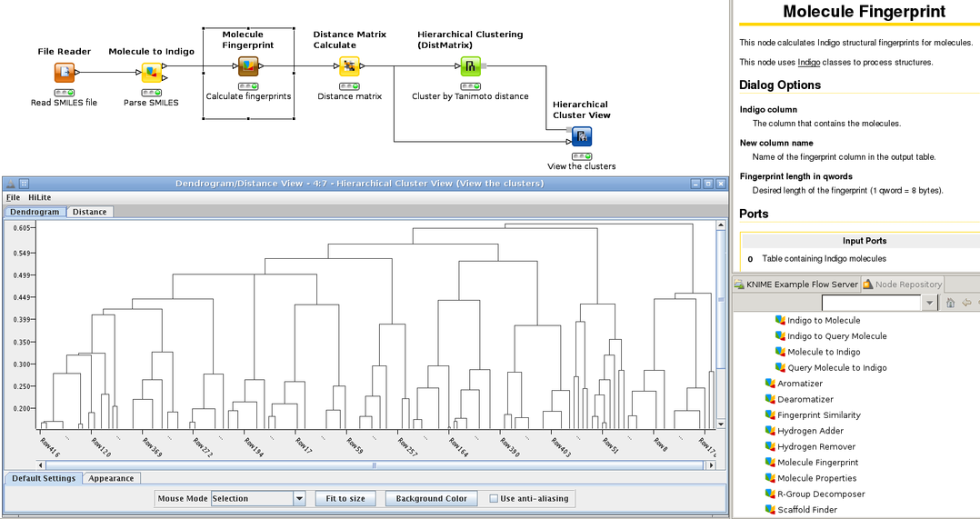Expand the Node Repository search dropdown arrow
This screenshot has width=980, height=519.
click(929, 303)
